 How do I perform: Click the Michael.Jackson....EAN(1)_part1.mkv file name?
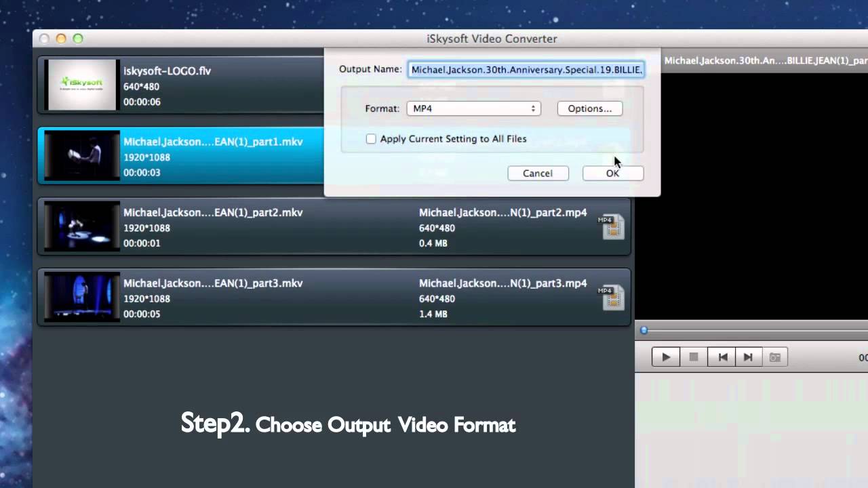coord(213,142)
